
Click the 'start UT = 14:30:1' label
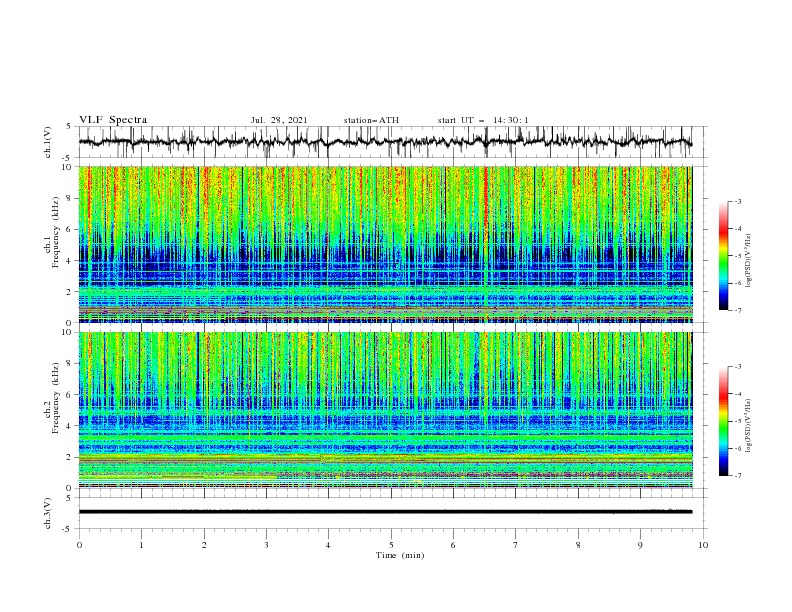[483, 120]
